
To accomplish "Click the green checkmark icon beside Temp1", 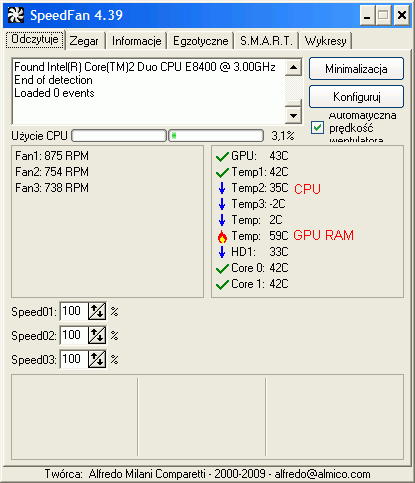I will pos(222,172).
